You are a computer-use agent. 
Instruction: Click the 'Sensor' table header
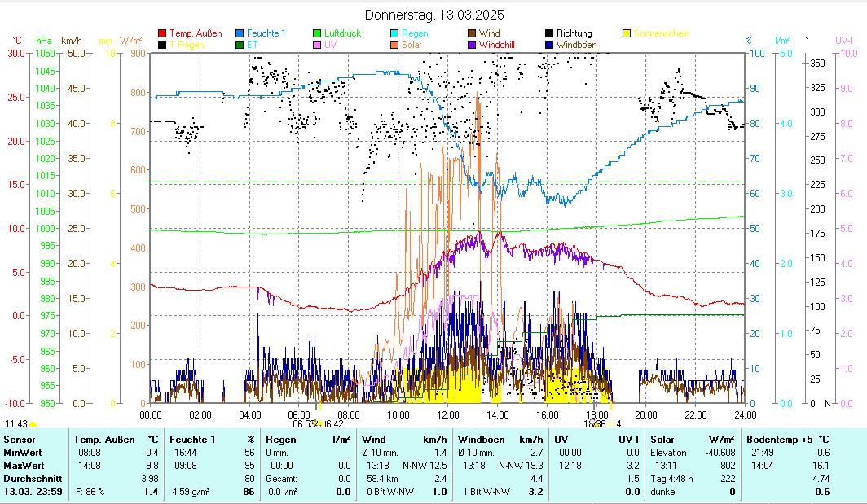pos(20,440)
